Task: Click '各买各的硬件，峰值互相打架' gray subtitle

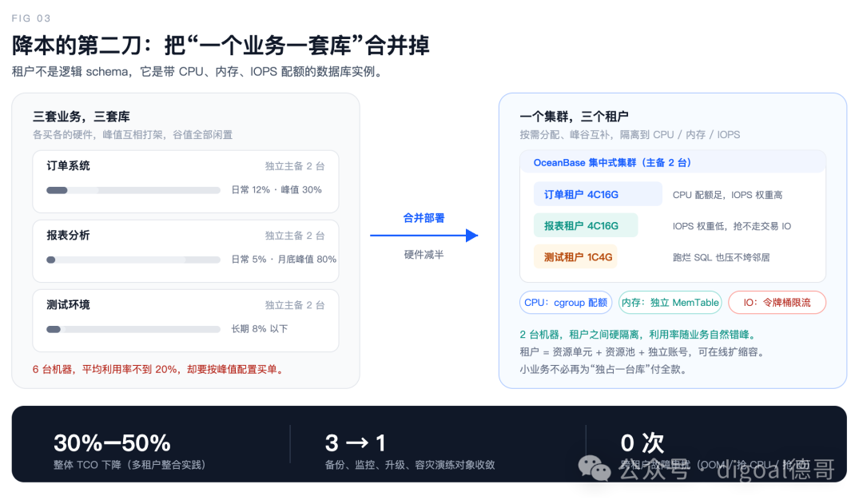Action: (x=133, y=135)
